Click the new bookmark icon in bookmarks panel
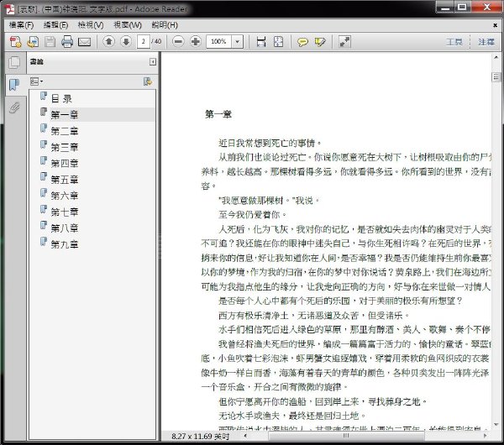 pos(148,81)
